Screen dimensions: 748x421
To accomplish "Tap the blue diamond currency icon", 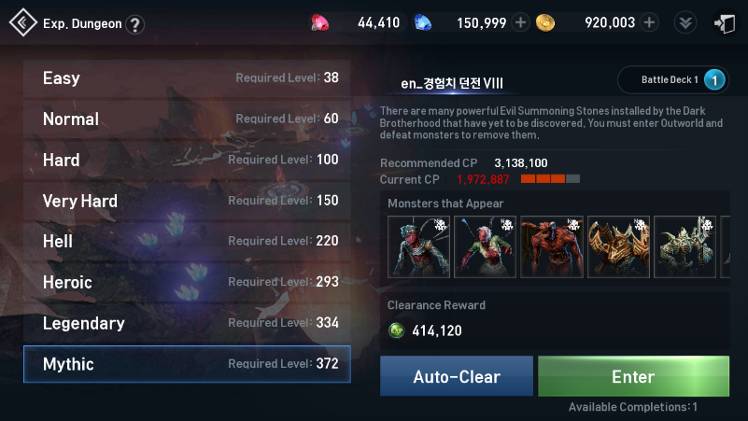I will [423, 23].
